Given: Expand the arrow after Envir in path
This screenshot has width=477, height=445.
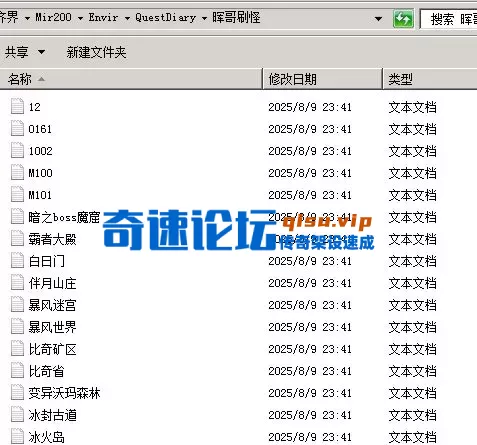Looking at the screenshot, I should 127,18.
